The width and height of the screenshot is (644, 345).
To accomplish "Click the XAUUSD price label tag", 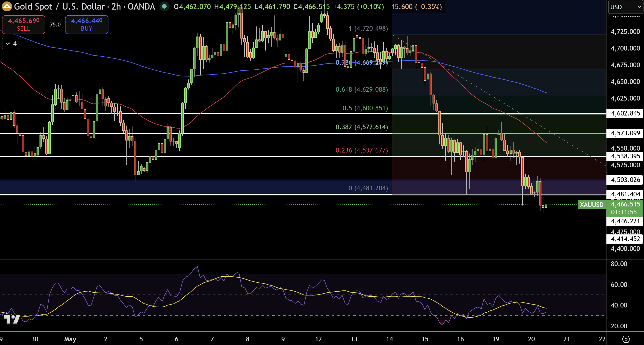I will pyautogui.click(x=591, y=204).
